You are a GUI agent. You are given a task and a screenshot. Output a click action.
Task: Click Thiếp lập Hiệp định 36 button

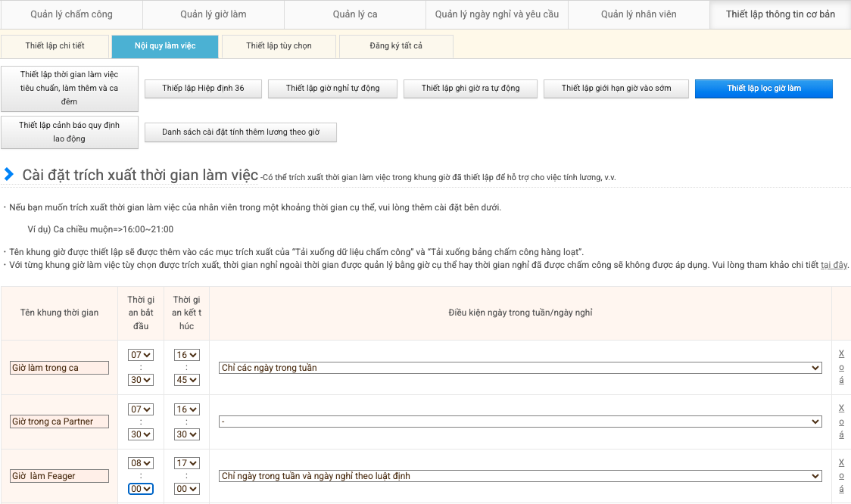pyautogui.click(x=203, y=89)
